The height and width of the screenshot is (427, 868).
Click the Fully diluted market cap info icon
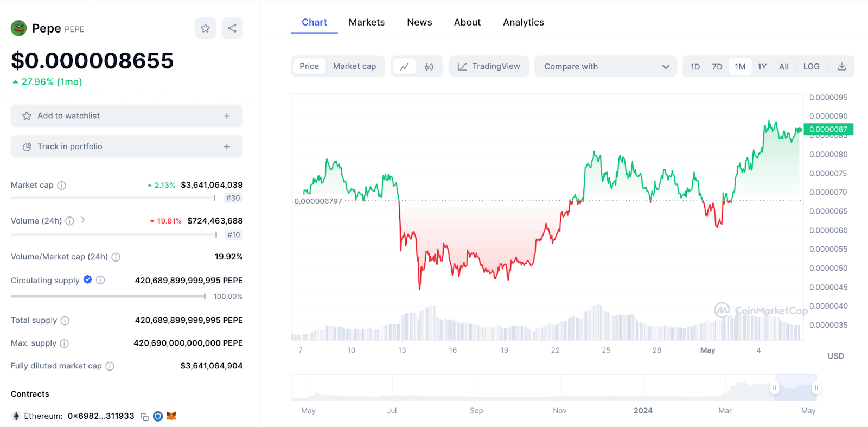[x=110, y=366]
